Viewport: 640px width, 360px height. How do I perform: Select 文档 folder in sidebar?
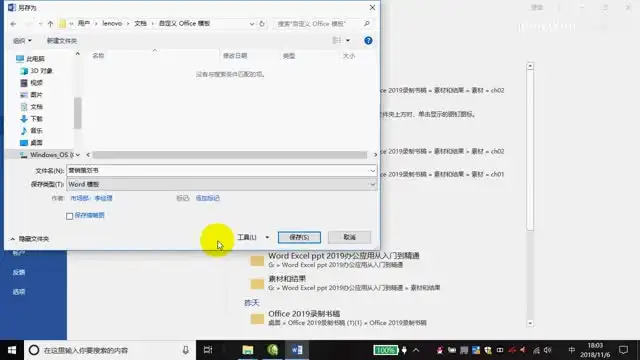[31, 107]
